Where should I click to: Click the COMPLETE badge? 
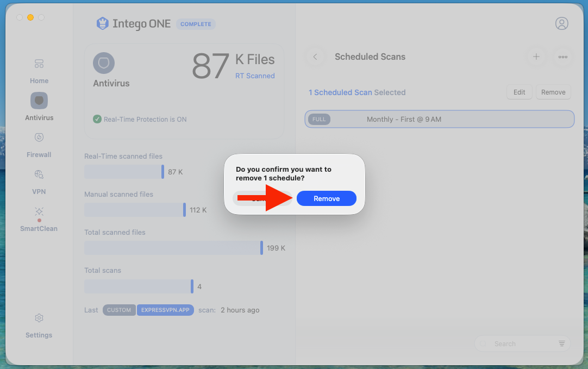point(196,24)
